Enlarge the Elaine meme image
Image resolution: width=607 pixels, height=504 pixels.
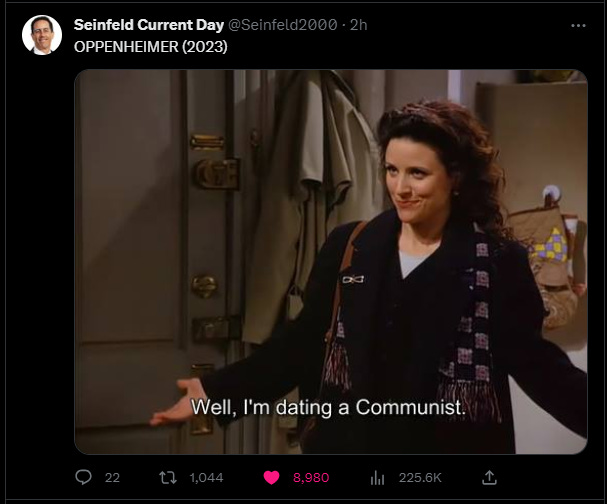(x=331, y=262)
